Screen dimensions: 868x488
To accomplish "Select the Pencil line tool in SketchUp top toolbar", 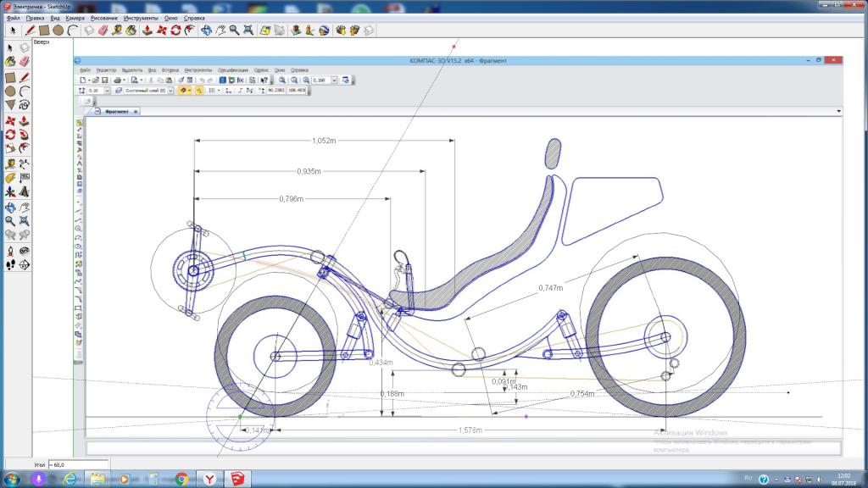I will click(x=30, y=30).
